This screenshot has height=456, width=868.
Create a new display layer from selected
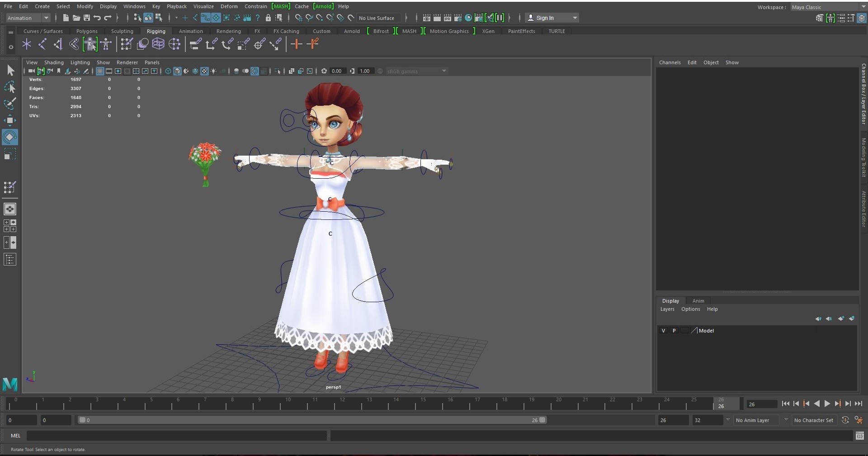852,318
